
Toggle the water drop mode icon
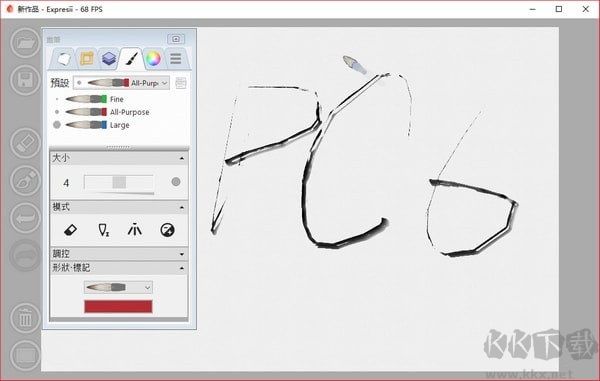click(103, 230)
